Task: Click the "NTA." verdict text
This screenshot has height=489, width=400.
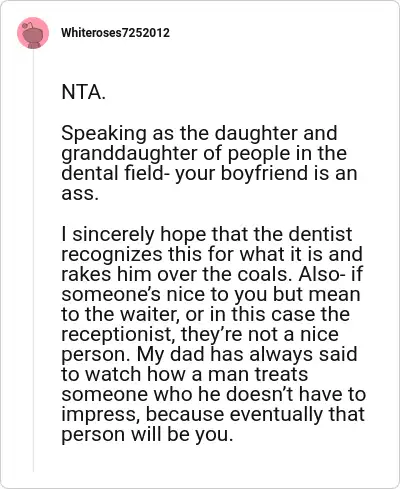Action: click(x=83, y=92)
